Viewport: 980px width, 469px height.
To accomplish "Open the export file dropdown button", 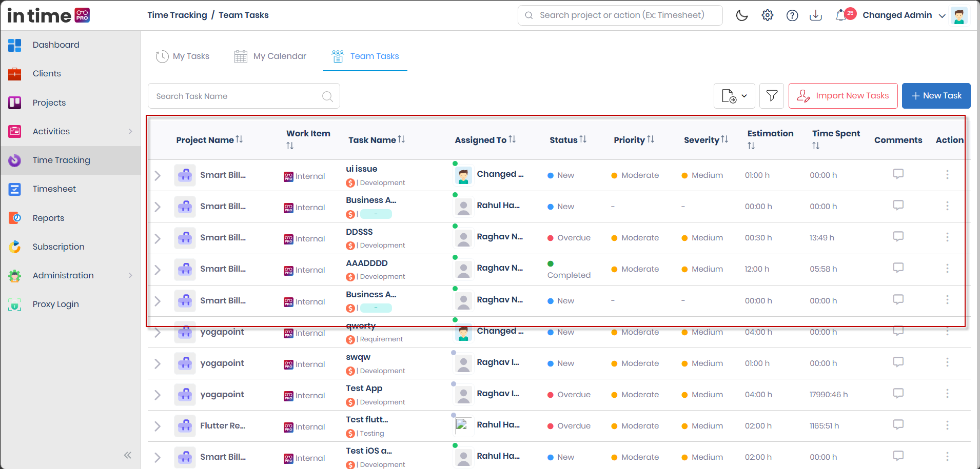I will pos(734,96).
